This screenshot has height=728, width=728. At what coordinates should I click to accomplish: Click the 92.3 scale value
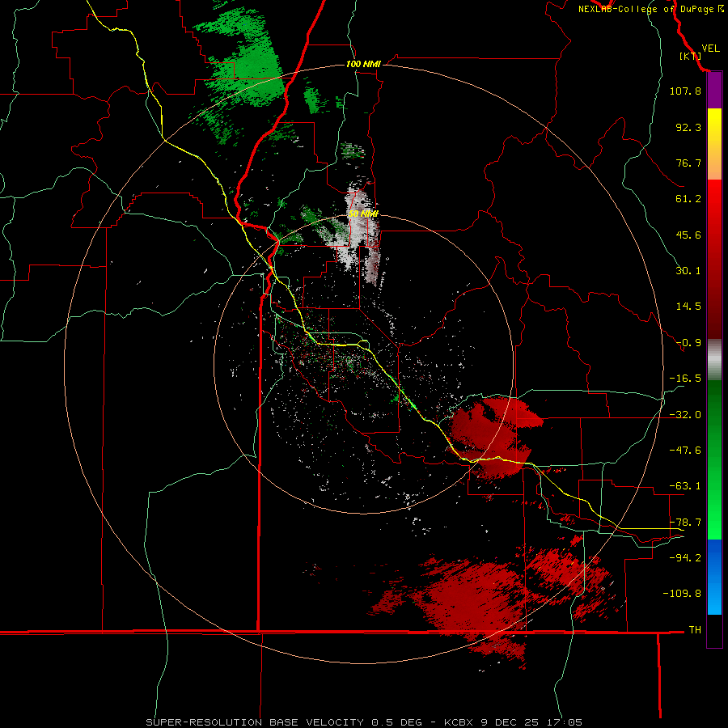688,127
